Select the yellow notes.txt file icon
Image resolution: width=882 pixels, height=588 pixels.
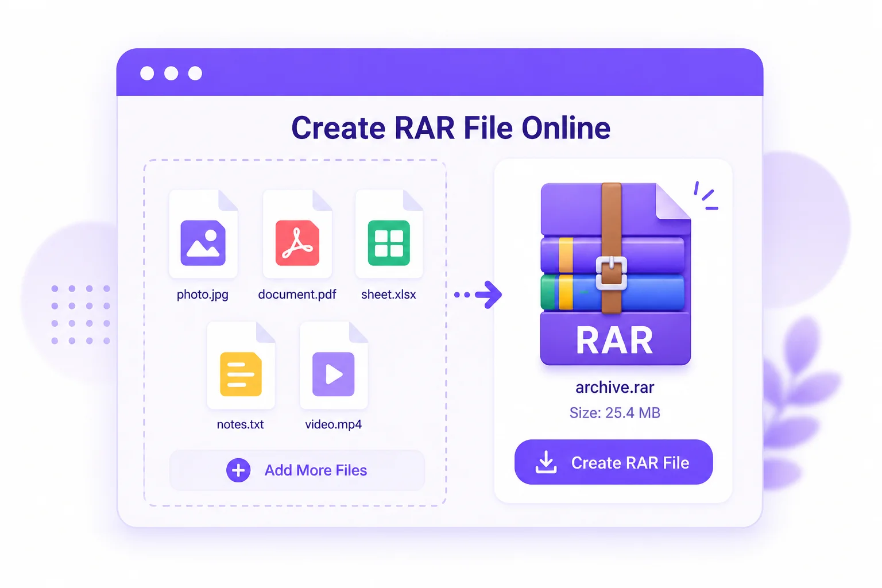coord(241,365)
